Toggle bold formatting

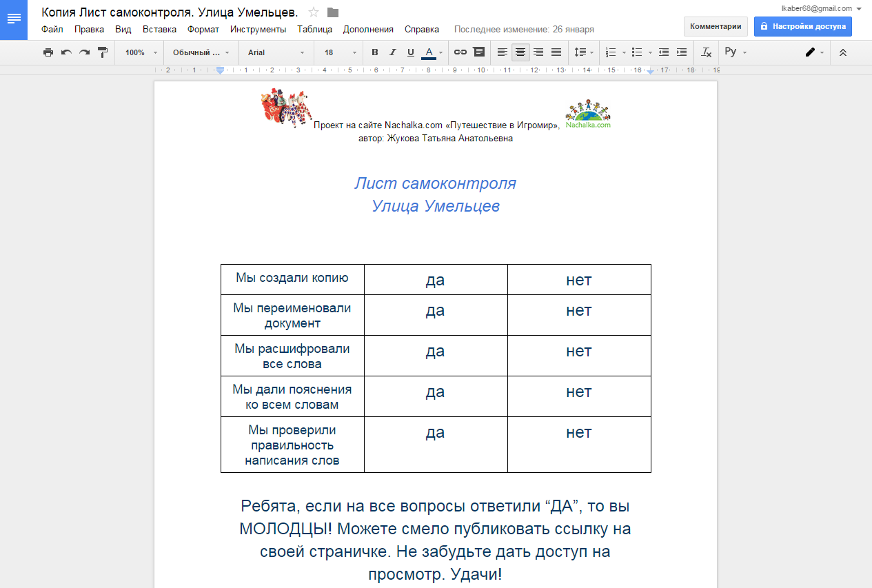[x=375, y=52]
